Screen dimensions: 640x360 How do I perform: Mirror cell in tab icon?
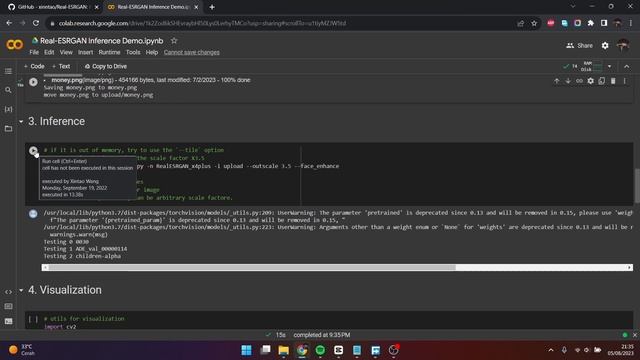602,81
